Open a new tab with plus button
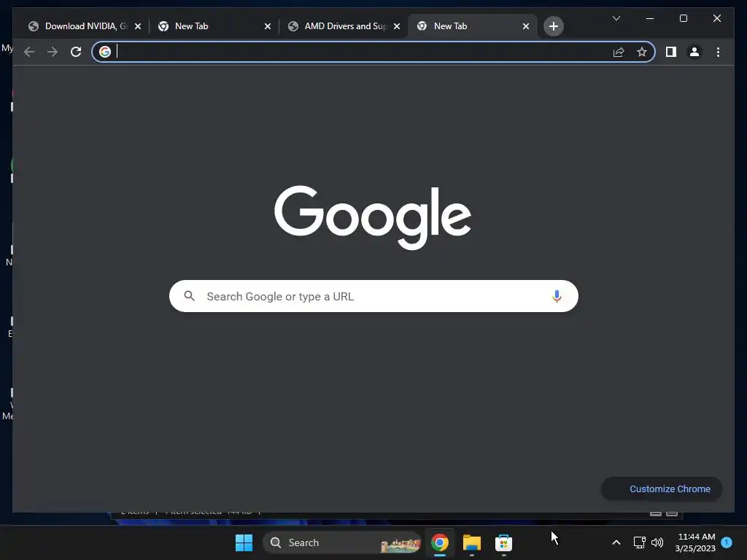Viewport: 747px width, 560px height. [553, 26]
